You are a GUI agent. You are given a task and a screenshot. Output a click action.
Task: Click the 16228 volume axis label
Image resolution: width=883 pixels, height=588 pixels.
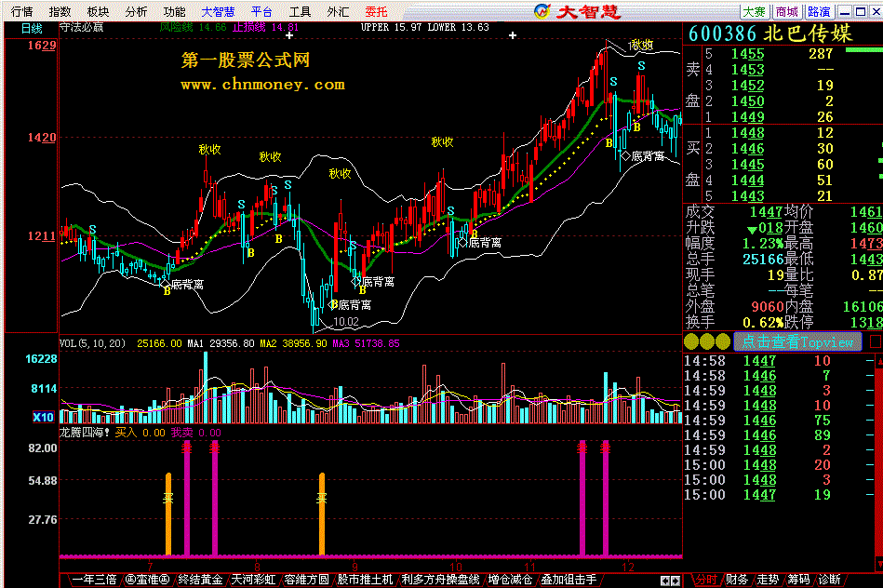coord(41,359)
